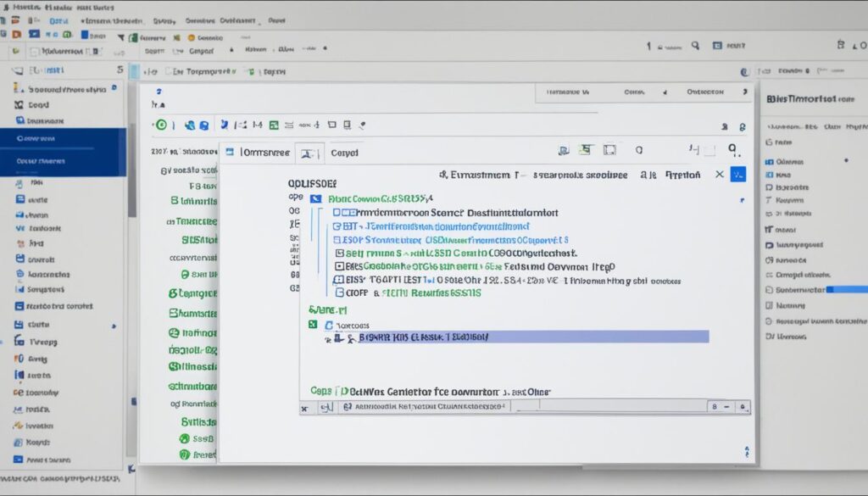Dismiss the search panel with the X button
Screen dimensions: 868x496
tap(720, 174)
